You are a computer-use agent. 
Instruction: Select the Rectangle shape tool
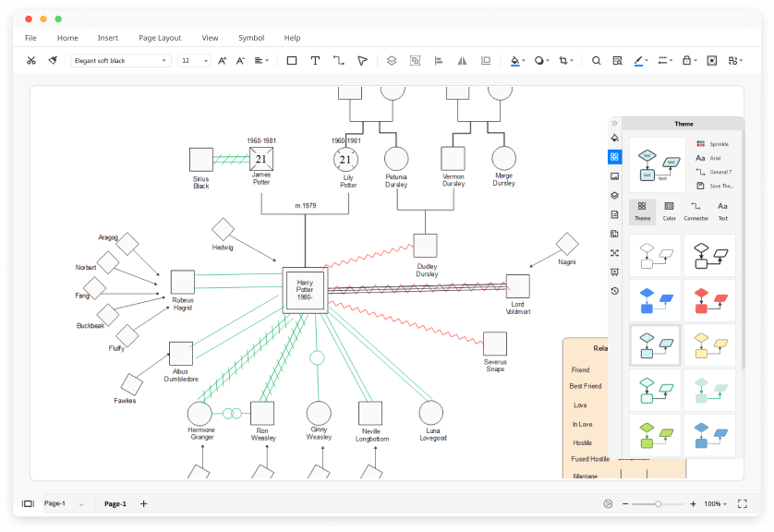[x=292, y=61]
